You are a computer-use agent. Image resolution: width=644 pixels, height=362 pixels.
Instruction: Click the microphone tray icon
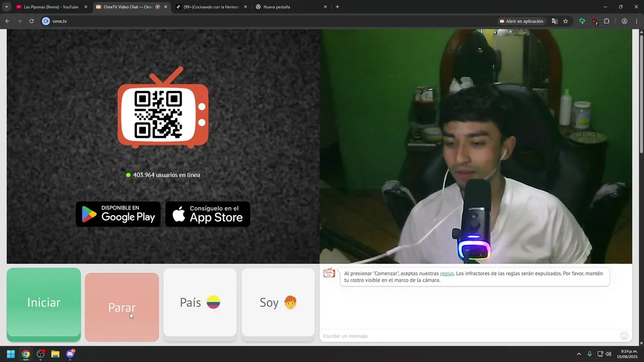[590, 354]
